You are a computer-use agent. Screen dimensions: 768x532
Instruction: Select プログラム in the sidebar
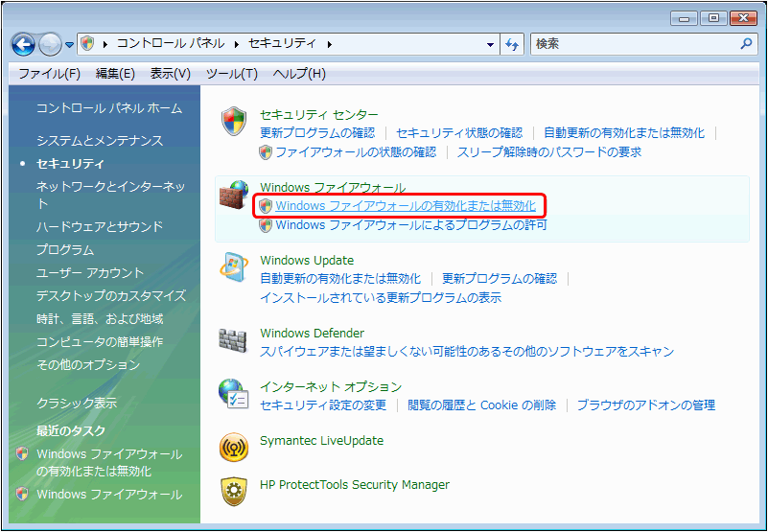click(x=65, y=250)
